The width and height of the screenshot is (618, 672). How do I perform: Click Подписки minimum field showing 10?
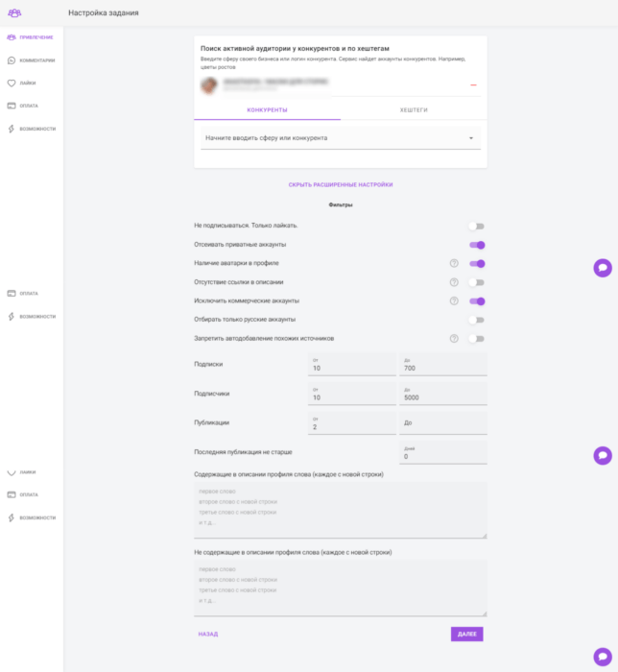pyautogui.click(x=352, y=364)
